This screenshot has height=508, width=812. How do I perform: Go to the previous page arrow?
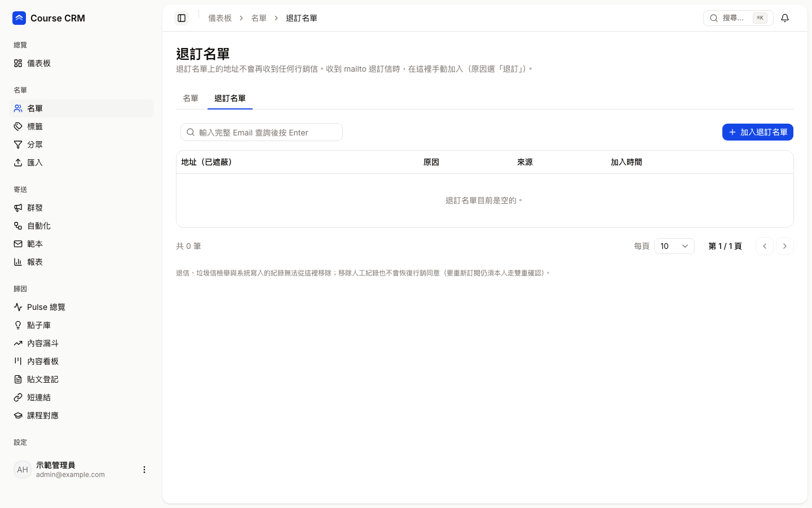(x=765, y=246)
